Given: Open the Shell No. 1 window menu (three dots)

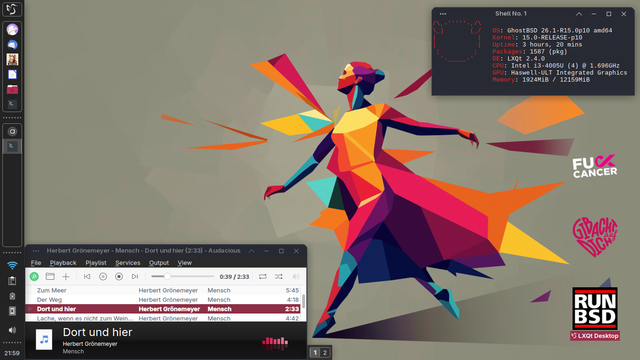Looking at the screenshot, I should pos(443,14).
